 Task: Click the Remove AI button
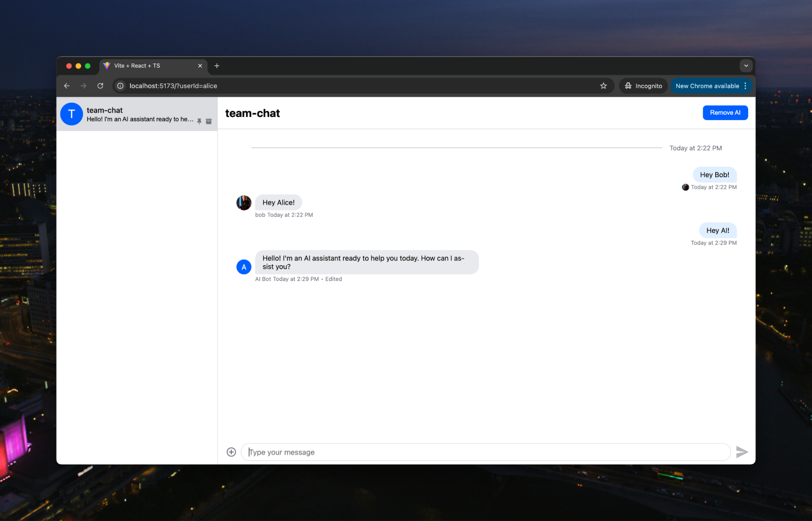coord(725,112)
